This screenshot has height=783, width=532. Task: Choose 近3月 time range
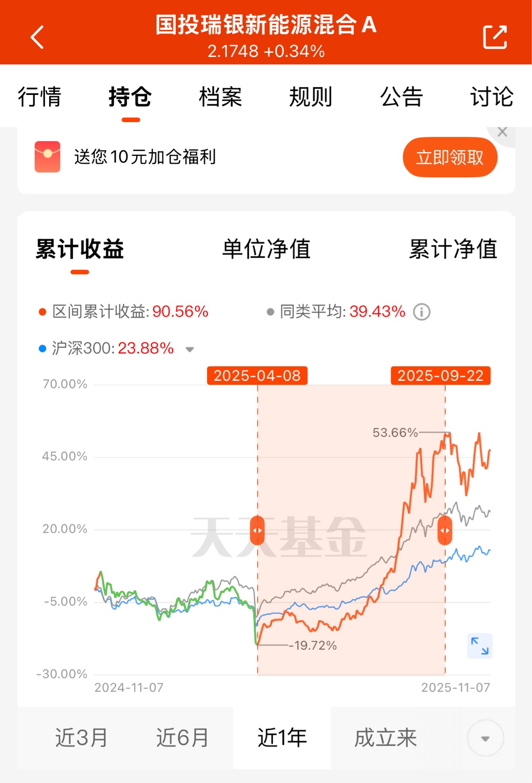(81, 738)
